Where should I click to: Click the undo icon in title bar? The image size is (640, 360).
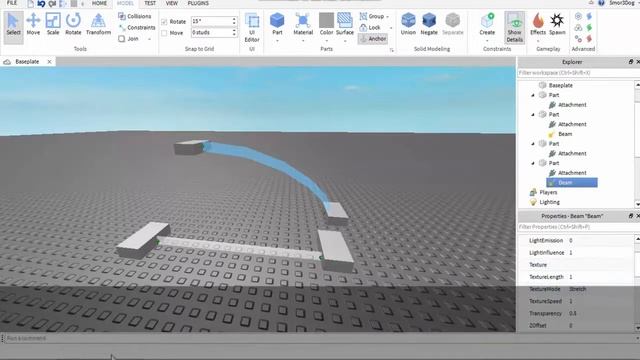[41, 3]
